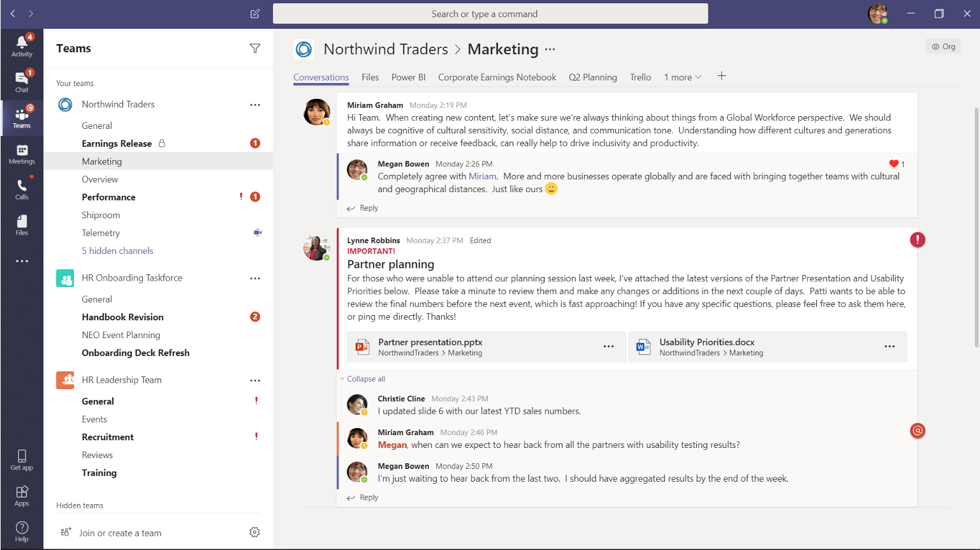Viewport: 980px width, 550px height.
Task: Open options for Partner presentation.pptx attachment
Action: pyautogui.click(x=609, y=346)
